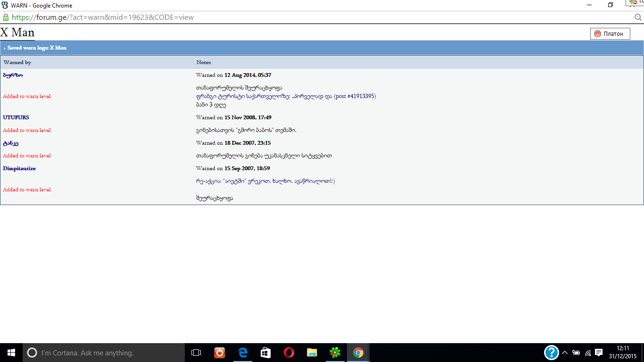This screenshot has height=362, width=644.
Task: Click the forum.ge address bar URL
Action: (x=103, y=17)
